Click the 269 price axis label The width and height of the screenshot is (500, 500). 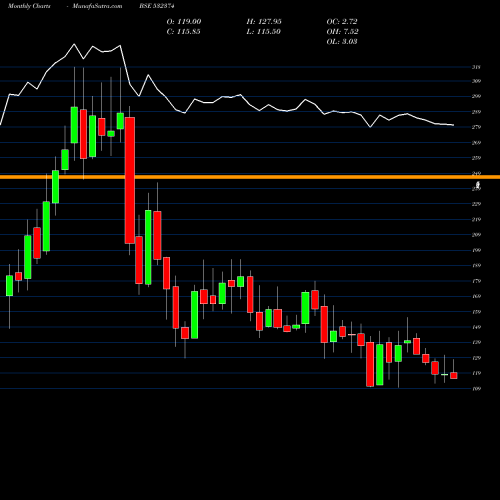point(476,143)
